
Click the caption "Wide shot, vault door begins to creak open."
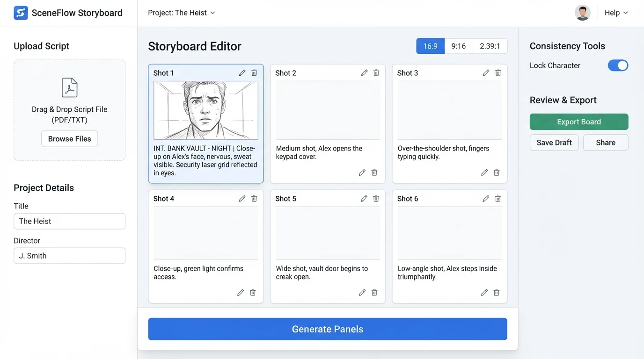[322, 273]
